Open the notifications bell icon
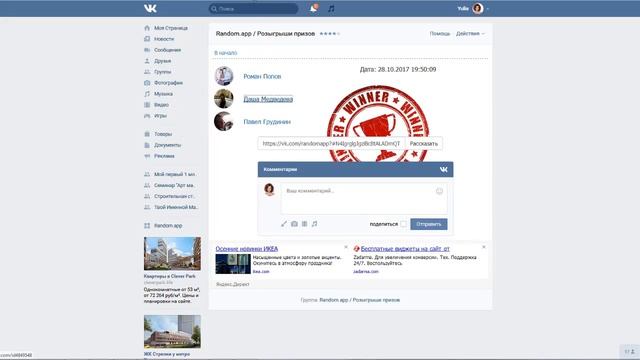The width and height of the screenshot is (640, 360). point(314,8)
